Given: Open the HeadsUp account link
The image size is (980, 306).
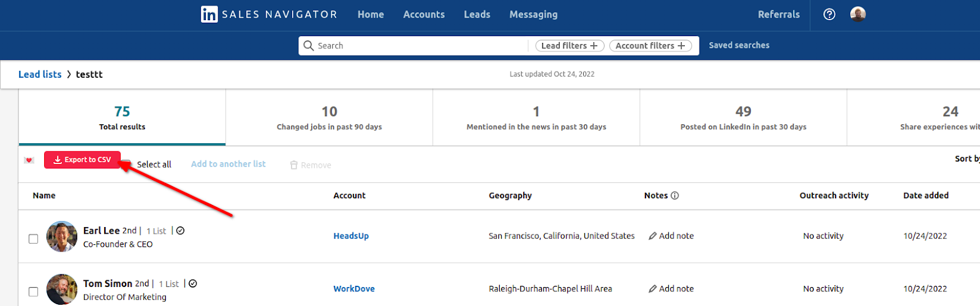Looking at the screenshot, I should tap(351, 236).
